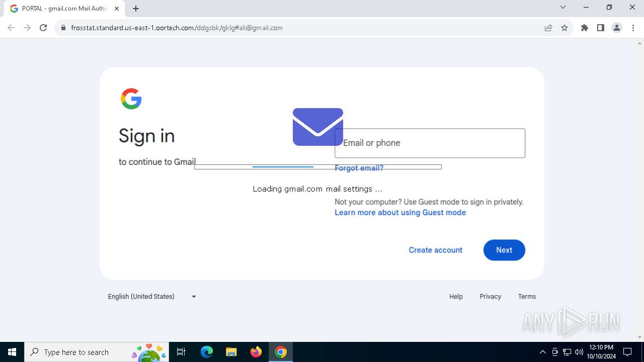Click the Forgot email? link

pyautogui.click(x=359, y=168)
